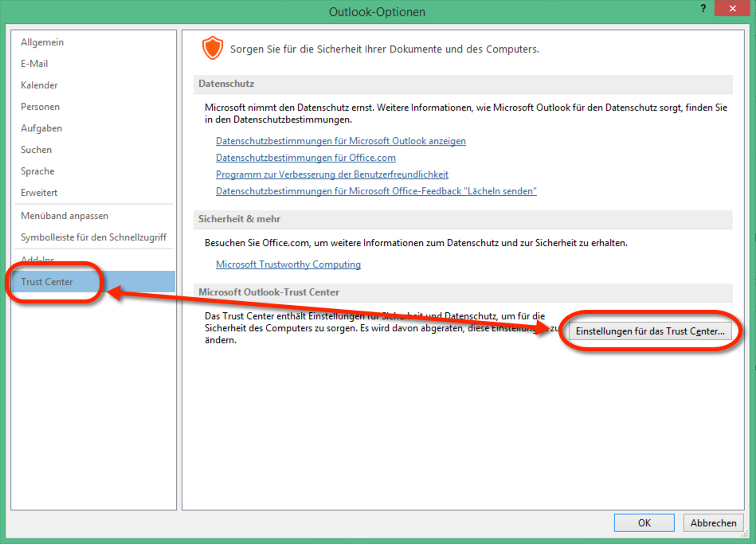Confirm the dialog with OK
The image size is (756, 544).
pos(644,522)
